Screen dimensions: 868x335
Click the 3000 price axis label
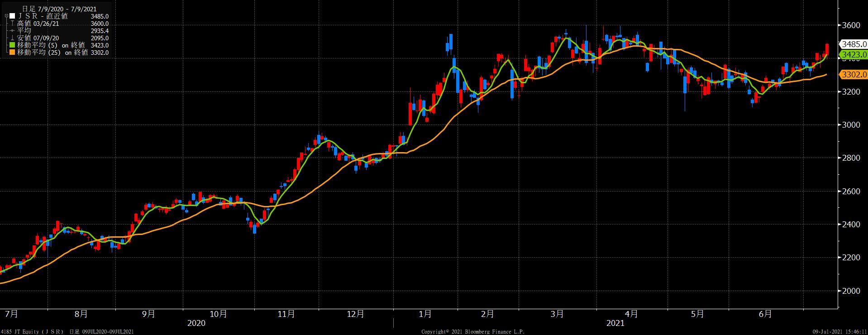coord(851,125)
